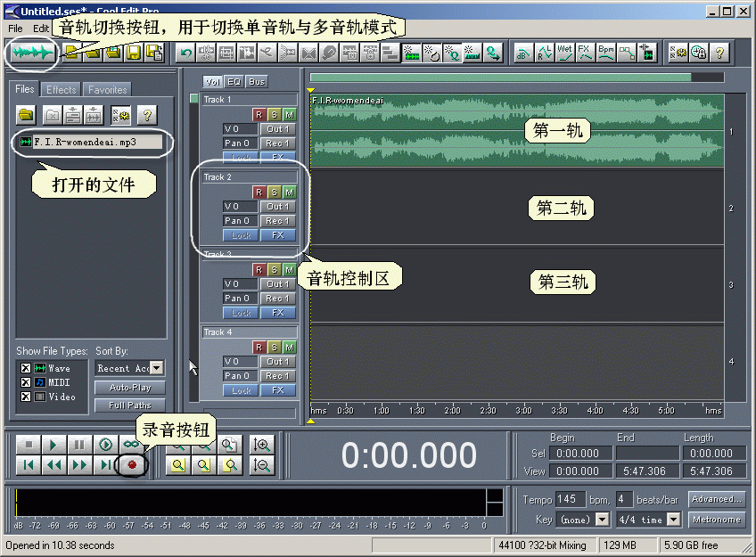This screenshot has height=557, width=756.
Task: Go to end with the skip-forward button
Action: click(x=105, y=465)
